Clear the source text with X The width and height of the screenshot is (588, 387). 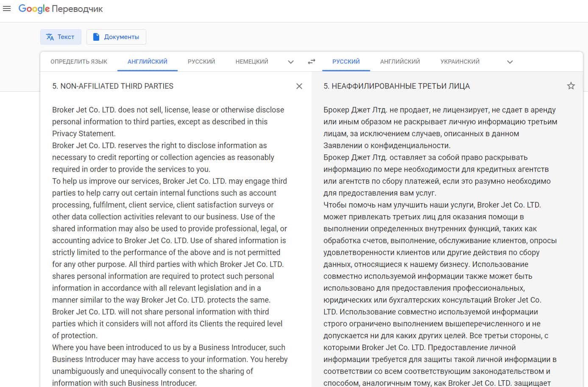click(299, 86)
